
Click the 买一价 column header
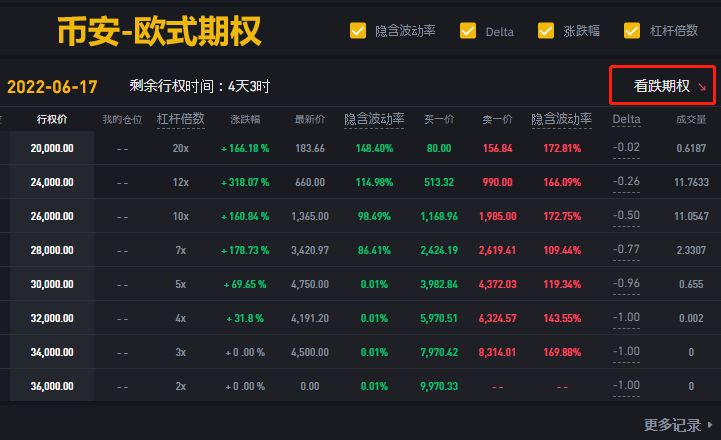[x=439, y=120]
